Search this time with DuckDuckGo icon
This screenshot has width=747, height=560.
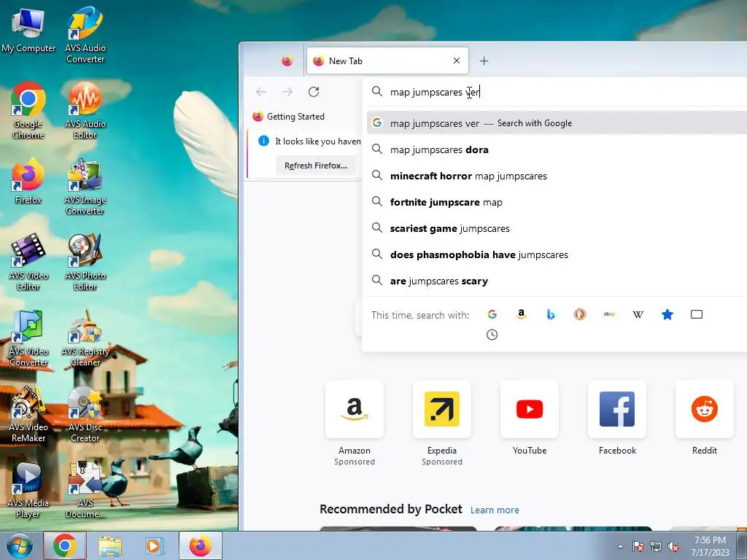580,314
